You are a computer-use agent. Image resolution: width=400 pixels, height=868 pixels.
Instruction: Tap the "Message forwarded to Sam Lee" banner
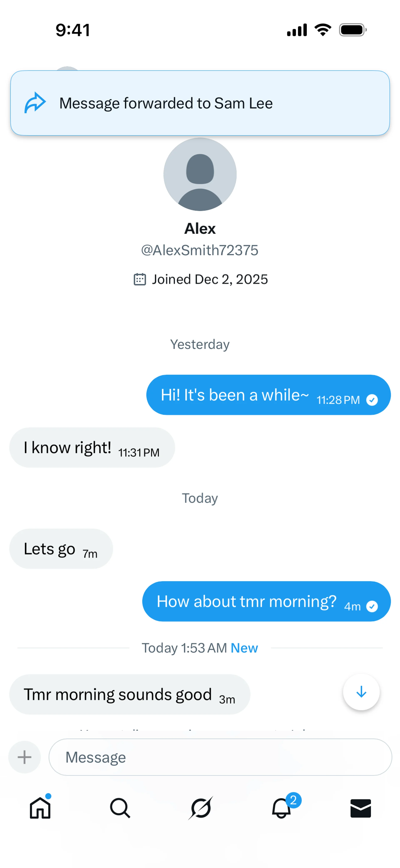200,103
